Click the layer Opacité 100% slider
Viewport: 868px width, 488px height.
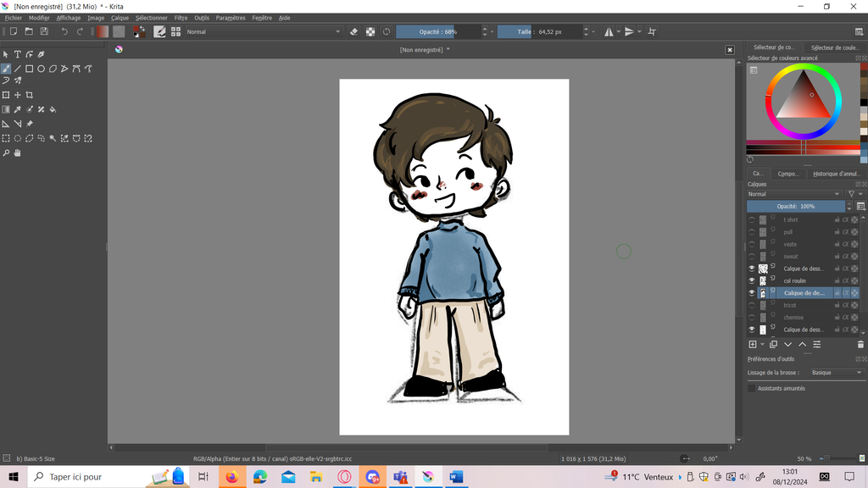point(795,206)
